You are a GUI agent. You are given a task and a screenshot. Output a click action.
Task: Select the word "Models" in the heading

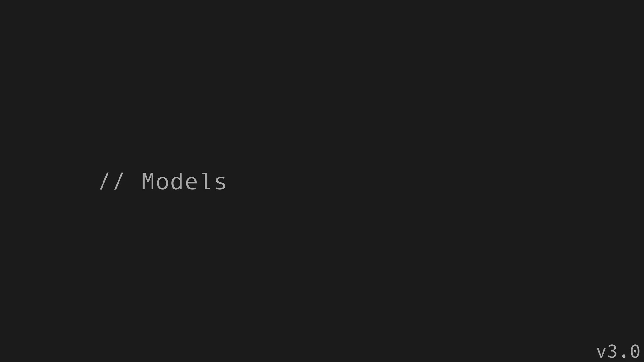184,181
